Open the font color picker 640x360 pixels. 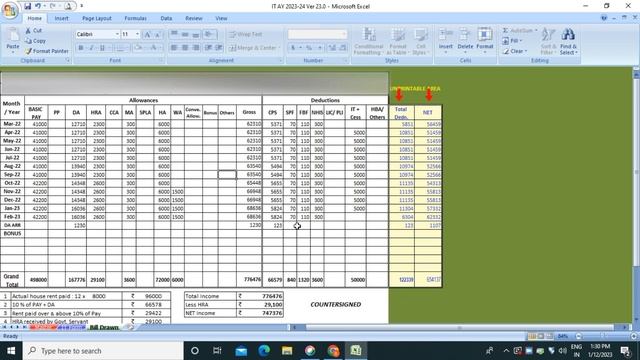point(160,48)
